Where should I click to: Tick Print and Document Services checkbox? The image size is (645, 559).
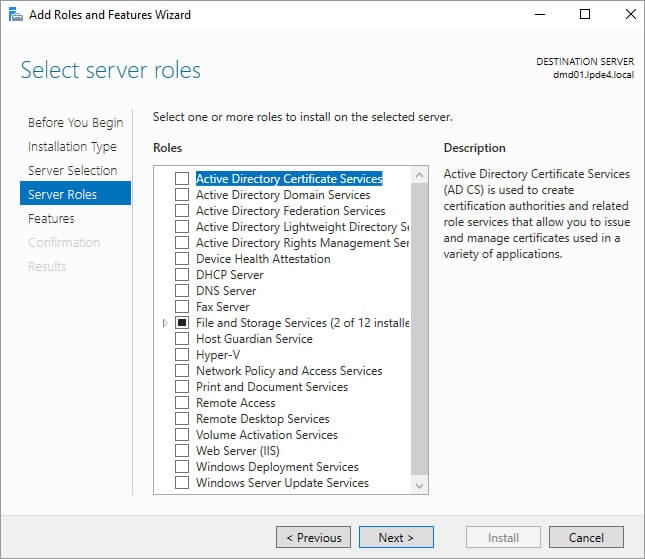point(182,387)
